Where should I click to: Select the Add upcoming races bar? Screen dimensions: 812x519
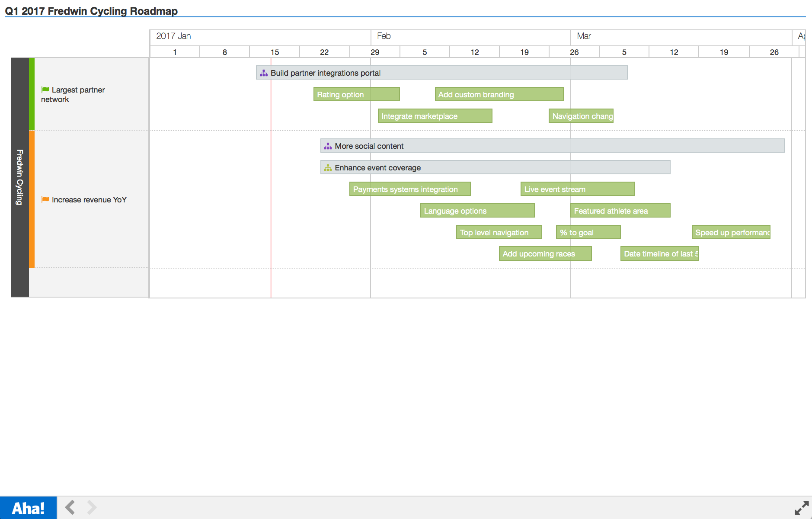tap(545, 253)
